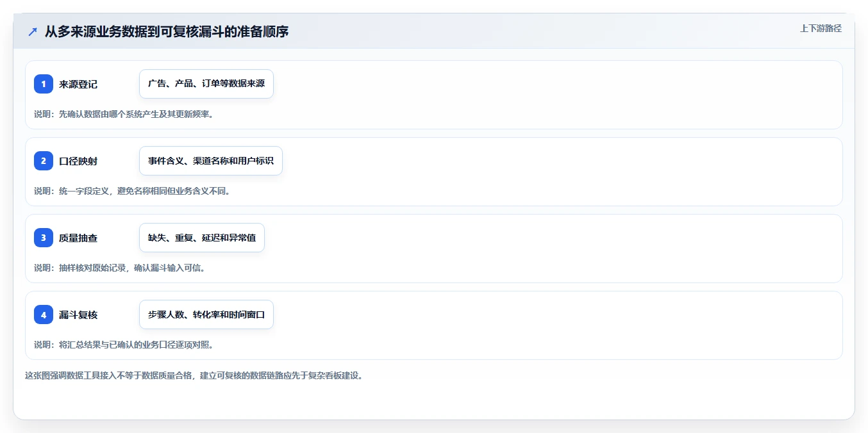The height and width of the screenshot is (433, 868).
Task: Click the title 从多来源业务数据到可复核漏斗的准备顺序
Action: pos(167,31)
